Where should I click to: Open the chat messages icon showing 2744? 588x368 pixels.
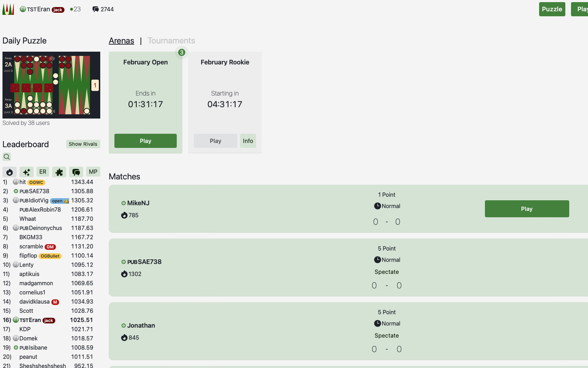point(96,9)
